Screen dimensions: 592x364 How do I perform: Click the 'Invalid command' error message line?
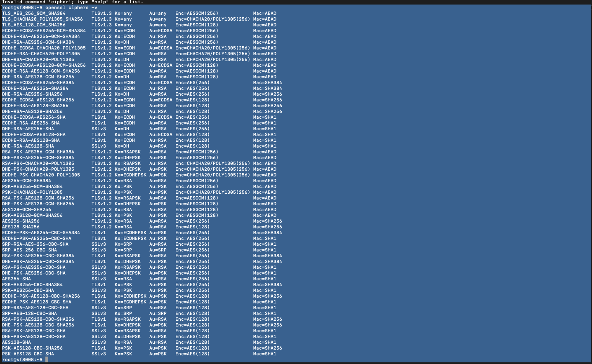[x=73, y=2]
